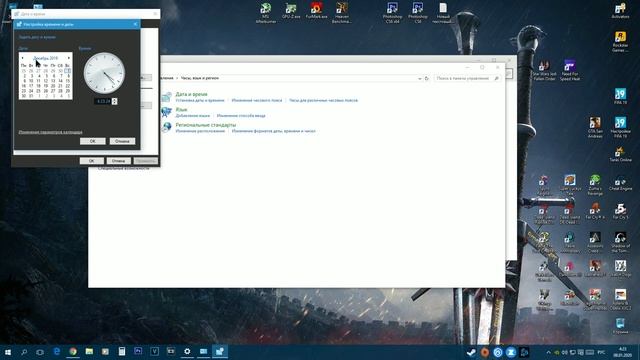Increase time with stepper up arrow

tap(115, 100)
